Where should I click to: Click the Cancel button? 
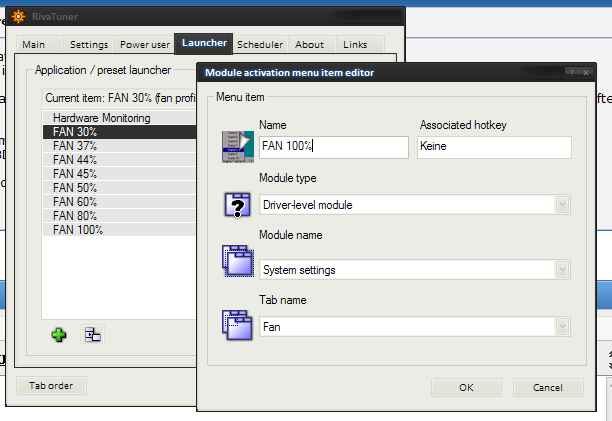click(x=548, y=387)
